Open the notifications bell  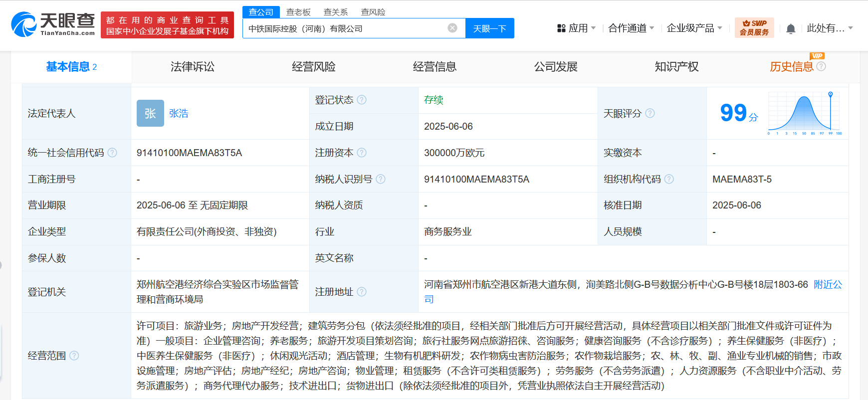[791, 28]
